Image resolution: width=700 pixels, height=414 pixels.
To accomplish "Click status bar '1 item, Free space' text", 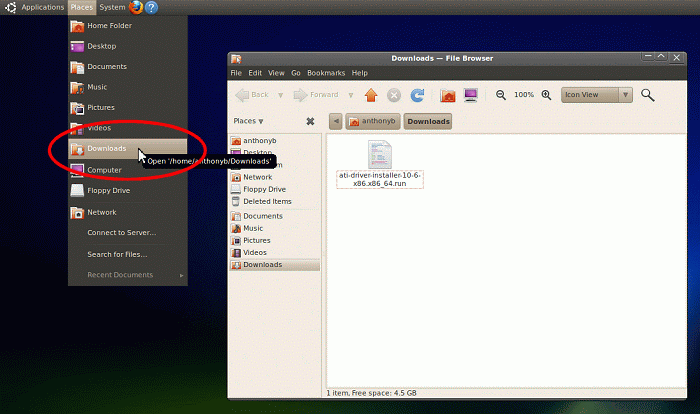I will [x=371, y=393].
